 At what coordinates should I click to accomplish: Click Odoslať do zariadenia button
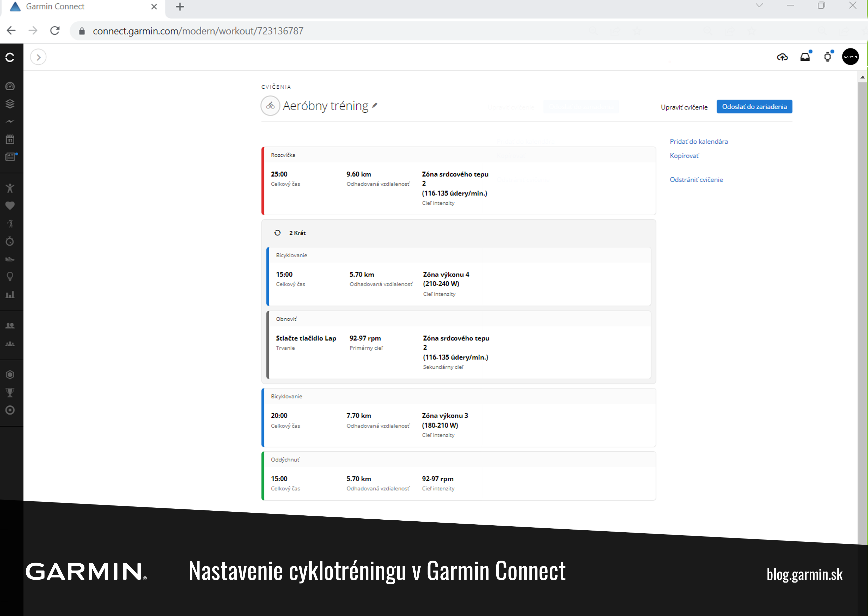pos(754,107)
